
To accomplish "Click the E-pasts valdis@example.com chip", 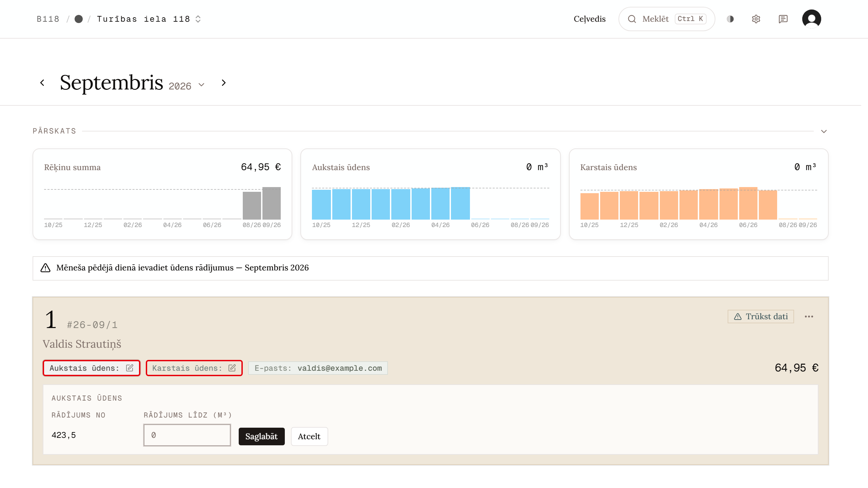I will (318, 368).
